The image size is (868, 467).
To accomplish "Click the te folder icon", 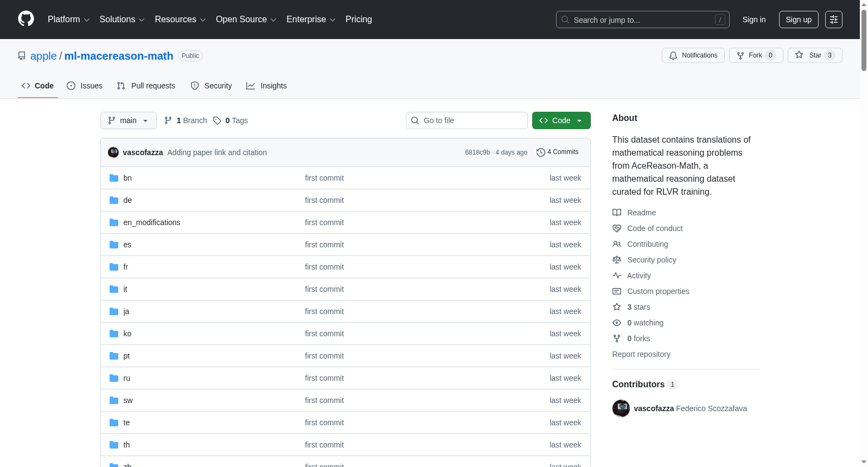I will coord(114,423).
